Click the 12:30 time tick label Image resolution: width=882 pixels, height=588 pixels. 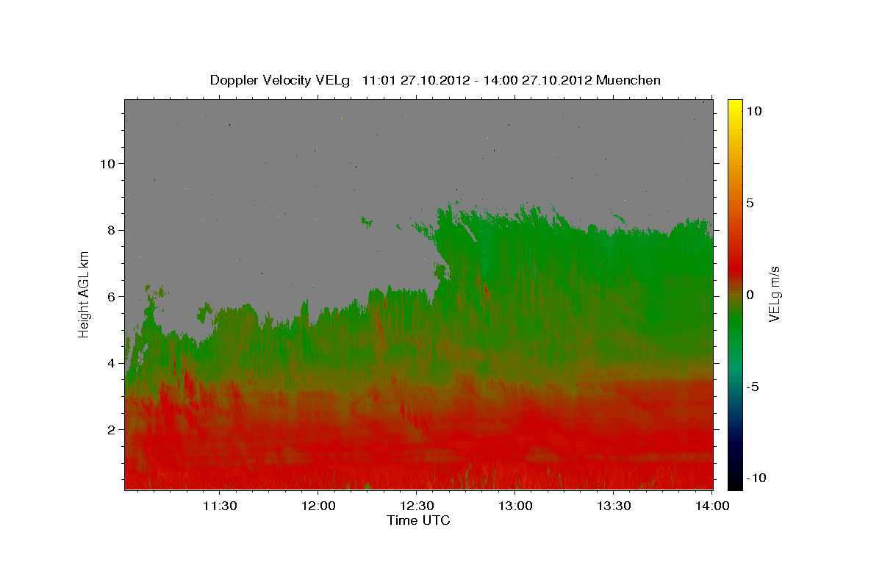click(x=416, y=506)
